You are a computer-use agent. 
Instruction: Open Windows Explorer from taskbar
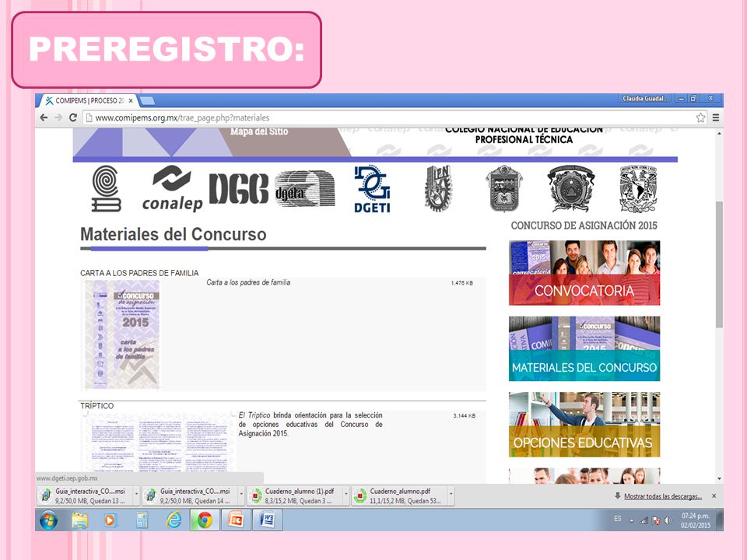pos(80,520)
